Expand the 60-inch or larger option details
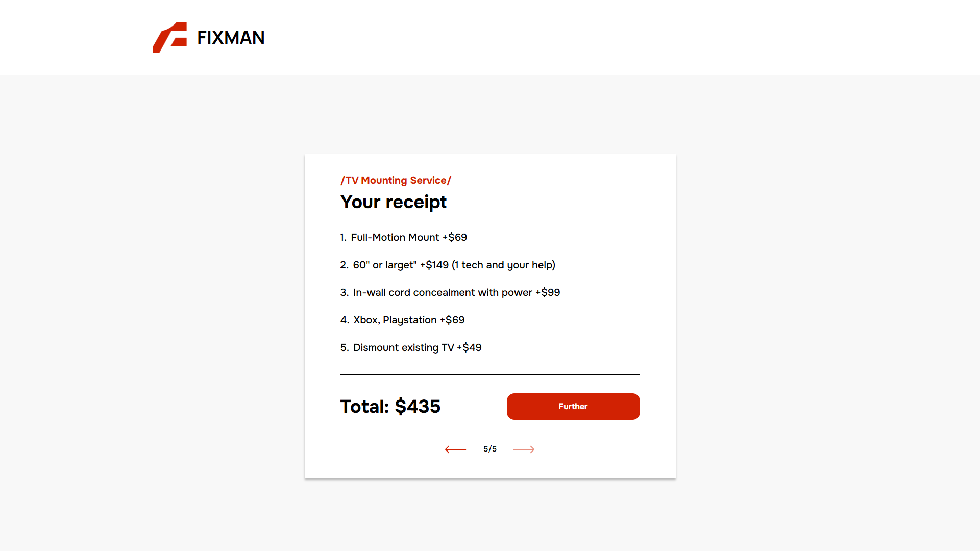The image size is (980, 551). click(x=448, y=265)
